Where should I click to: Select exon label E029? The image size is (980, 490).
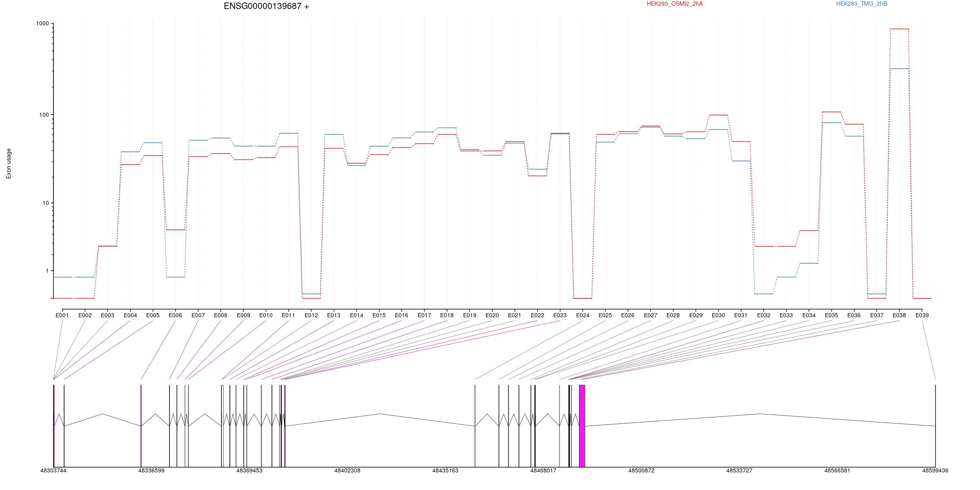coord(696,315)
